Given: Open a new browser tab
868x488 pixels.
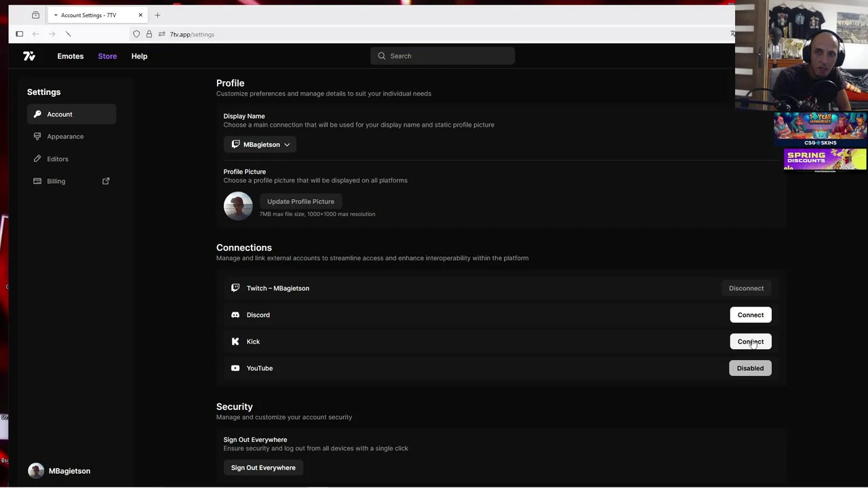Looking at the screenshot, I should (157, 15).
